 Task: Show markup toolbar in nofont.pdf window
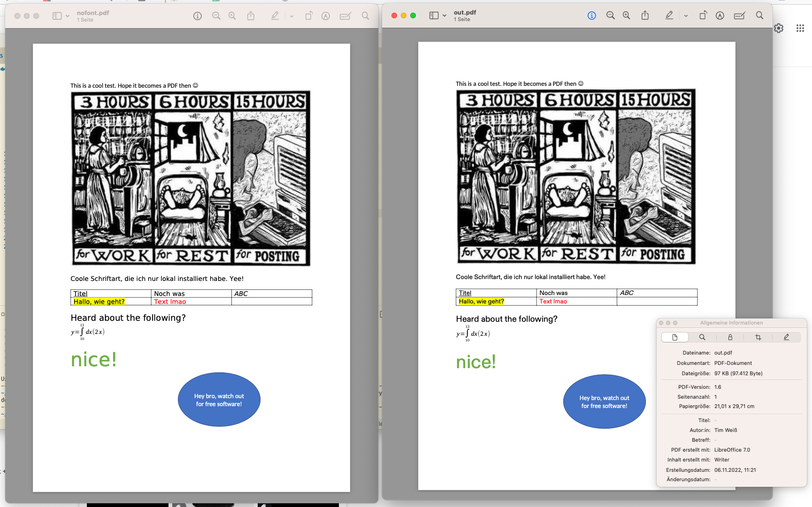tap(326, 16)
